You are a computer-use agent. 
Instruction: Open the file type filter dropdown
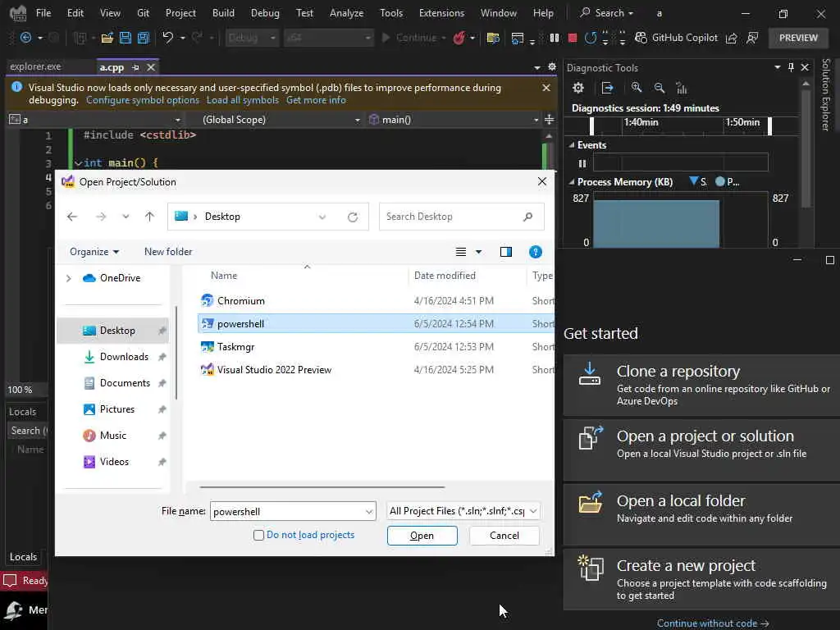tap(533, 511)
